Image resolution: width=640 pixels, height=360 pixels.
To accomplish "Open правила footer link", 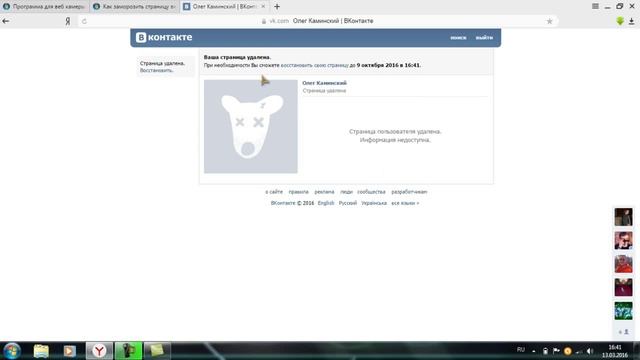I will 298,192.
